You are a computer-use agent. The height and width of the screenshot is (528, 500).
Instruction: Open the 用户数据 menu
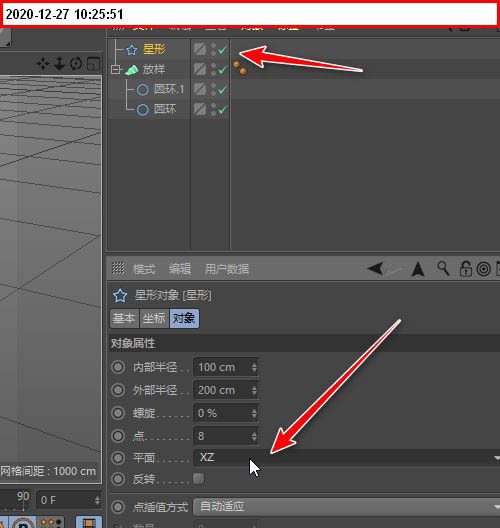click(227, 269)
